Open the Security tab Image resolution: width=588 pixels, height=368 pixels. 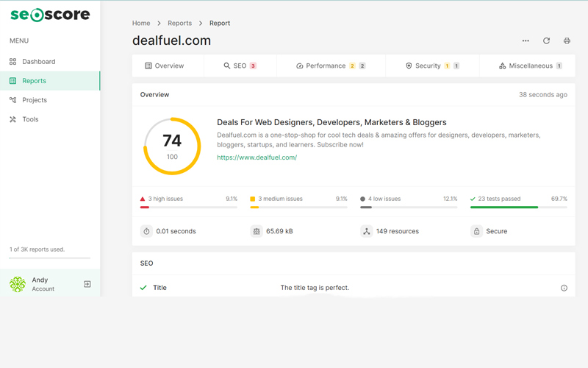click(432, 66)
